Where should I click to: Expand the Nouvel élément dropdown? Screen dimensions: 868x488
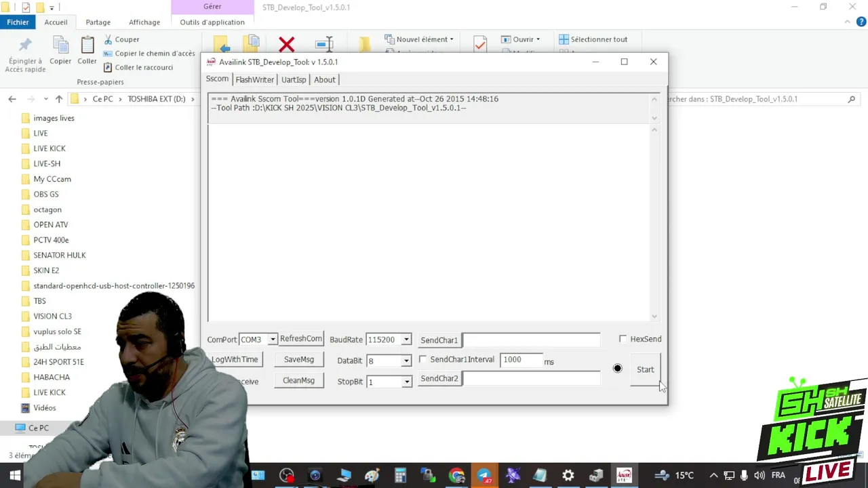(452, 39)
